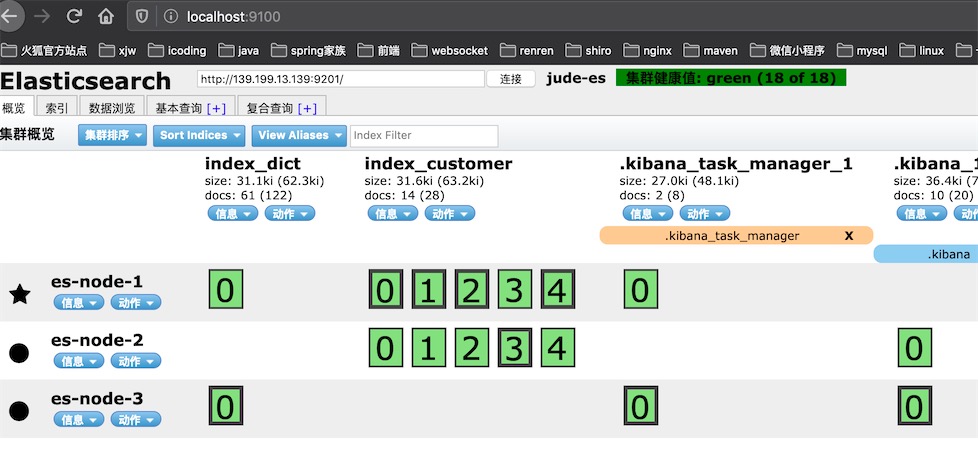
Task: Click the green cluster health status bar
Action: 730,78
